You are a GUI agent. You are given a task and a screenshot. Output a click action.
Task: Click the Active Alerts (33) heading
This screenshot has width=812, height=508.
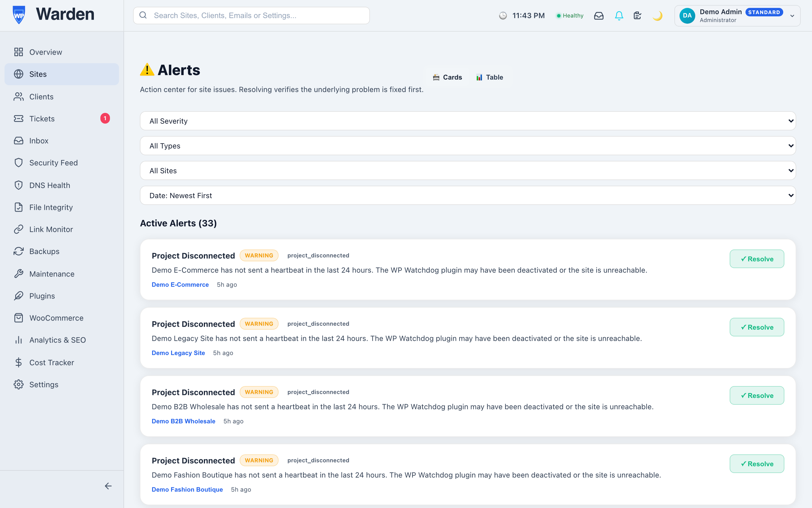click(178, 223)
